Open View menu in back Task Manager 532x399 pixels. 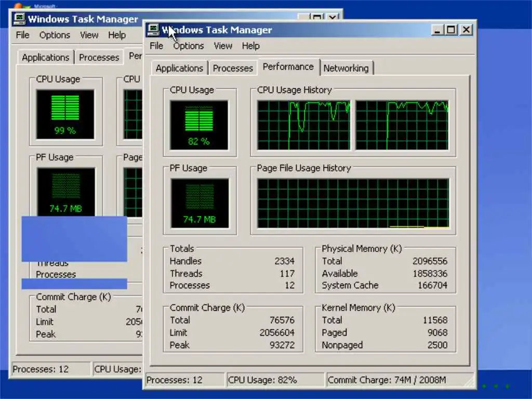pyautogui.click(x=89, y=35)
